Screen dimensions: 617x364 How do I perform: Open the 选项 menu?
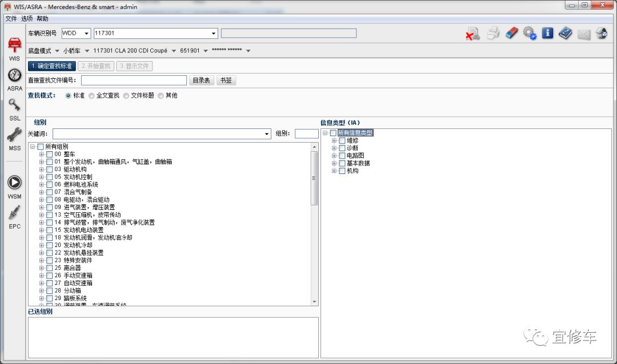(27, 18)
